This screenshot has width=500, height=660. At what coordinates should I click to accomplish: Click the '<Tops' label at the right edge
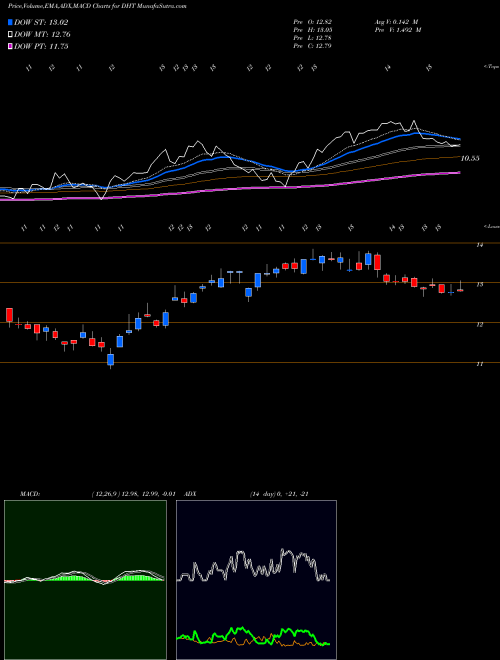[491, 67]
